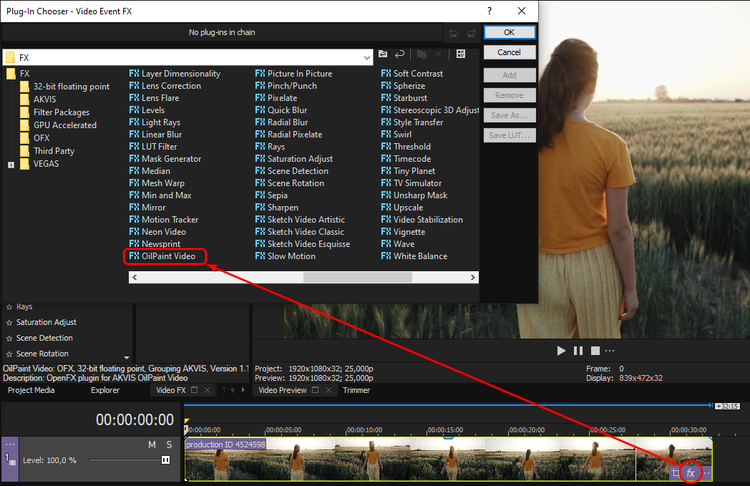Select the White Balance plug-in
Viewport: 750px width, 486px height.
pos(414,256)
